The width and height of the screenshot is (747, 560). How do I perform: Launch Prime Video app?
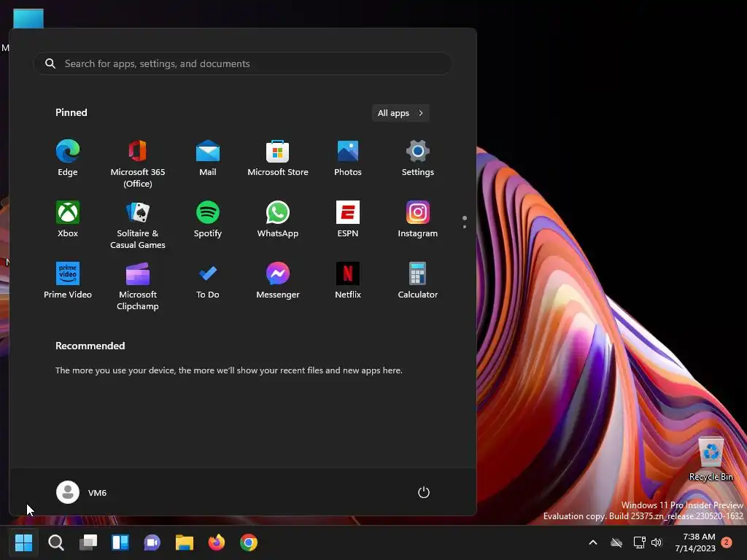click(68, 281)
